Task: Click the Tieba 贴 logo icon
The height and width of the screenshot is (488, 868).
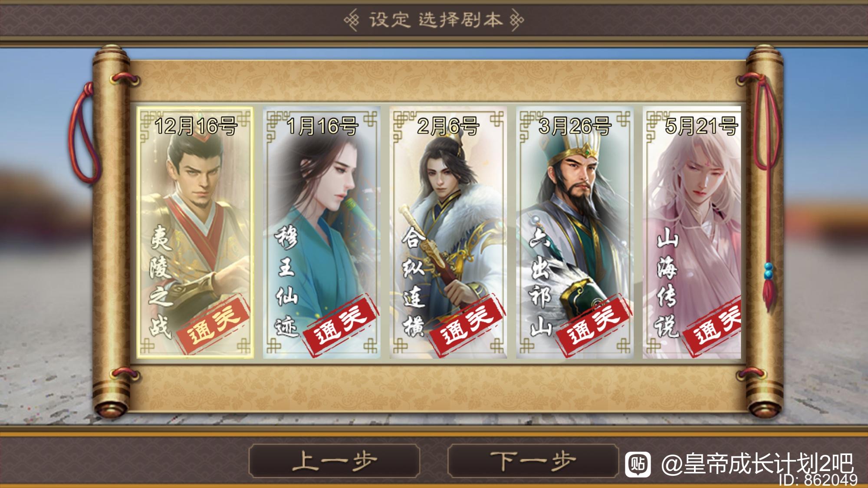Action: coord(638,464)
